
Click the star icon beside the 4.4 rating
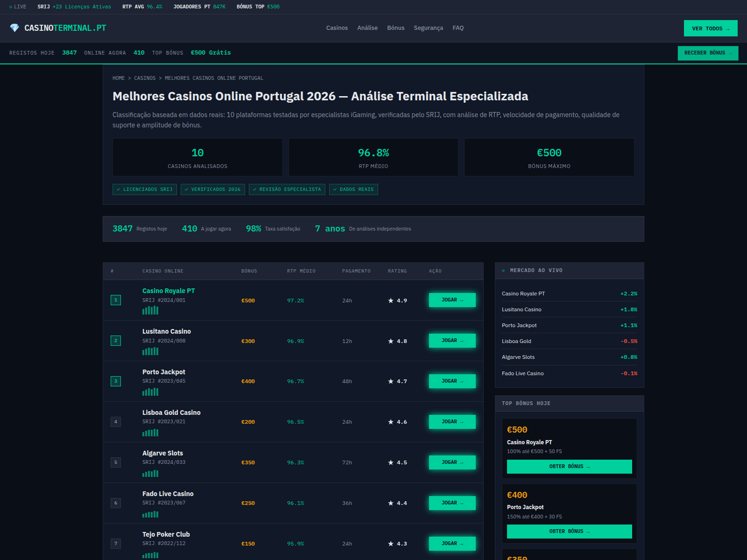[x=391, y=503]
